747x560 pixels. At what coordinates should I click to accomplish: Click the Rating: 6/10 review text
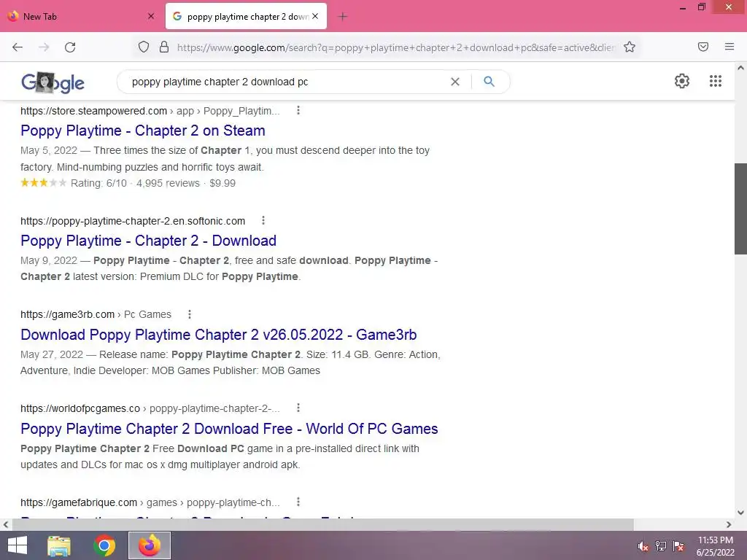click(99, 183)
